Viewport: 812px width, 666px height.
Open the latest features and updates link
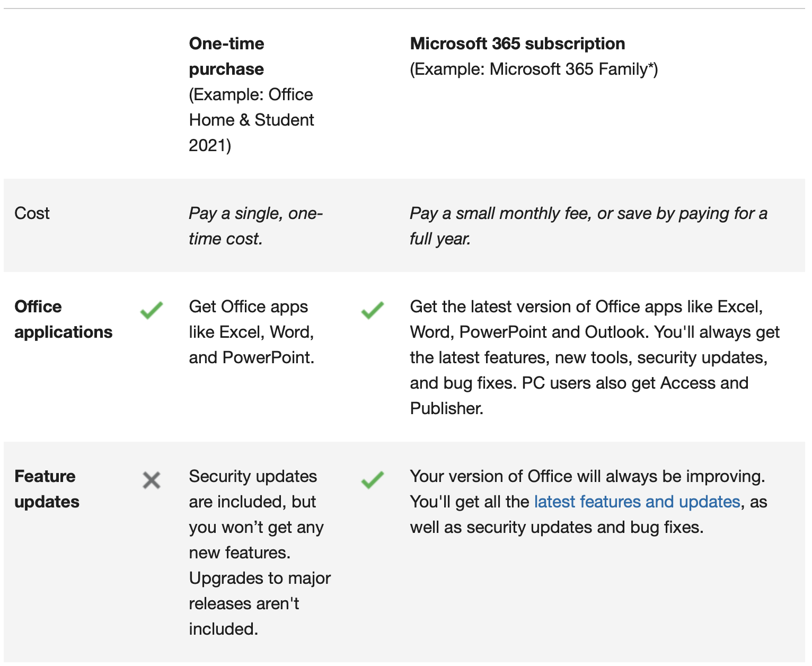pos(637,502)
